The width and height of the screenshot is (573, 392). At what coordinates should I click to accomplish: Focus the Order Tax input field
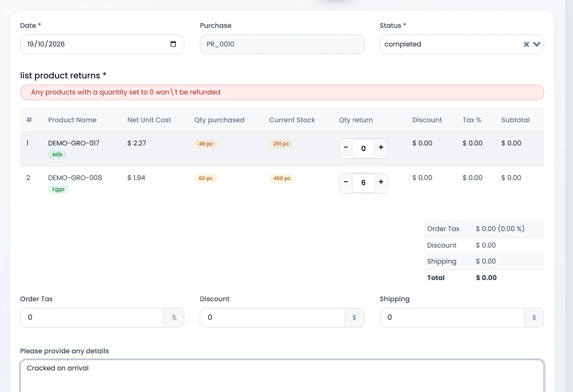(x=92, y=318)
